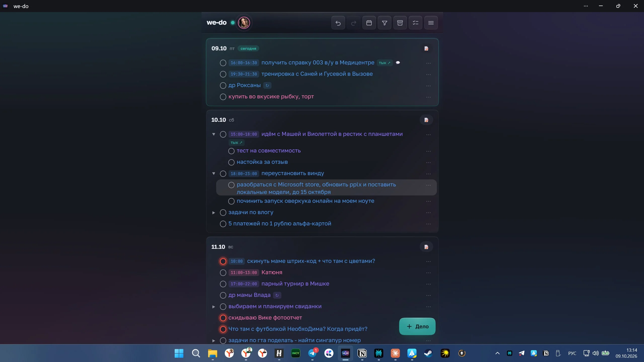Open Telegram from the taskbar
The width and height of the screenshot is (644, 362).
coord(312,353)
